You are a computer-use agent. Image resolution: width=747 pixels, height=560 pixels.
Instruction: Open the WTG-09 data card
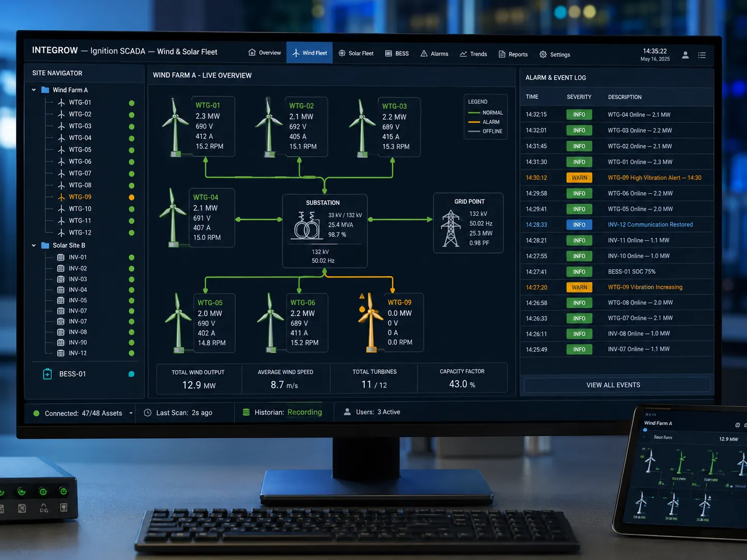tap(403, 322)
